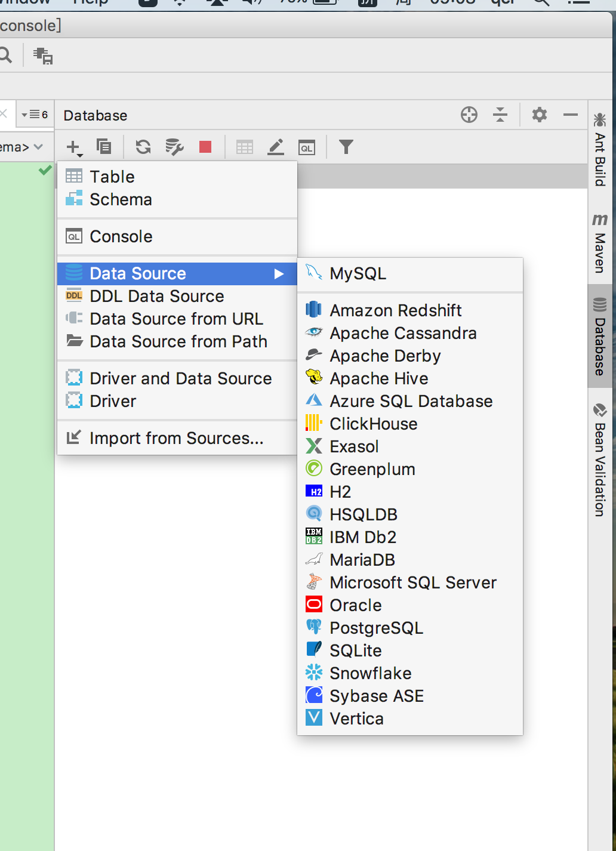Image resolution: width=616 pixels, height=851 pixels.
Task: Select Driver and Data Source item
Action: 177,378
